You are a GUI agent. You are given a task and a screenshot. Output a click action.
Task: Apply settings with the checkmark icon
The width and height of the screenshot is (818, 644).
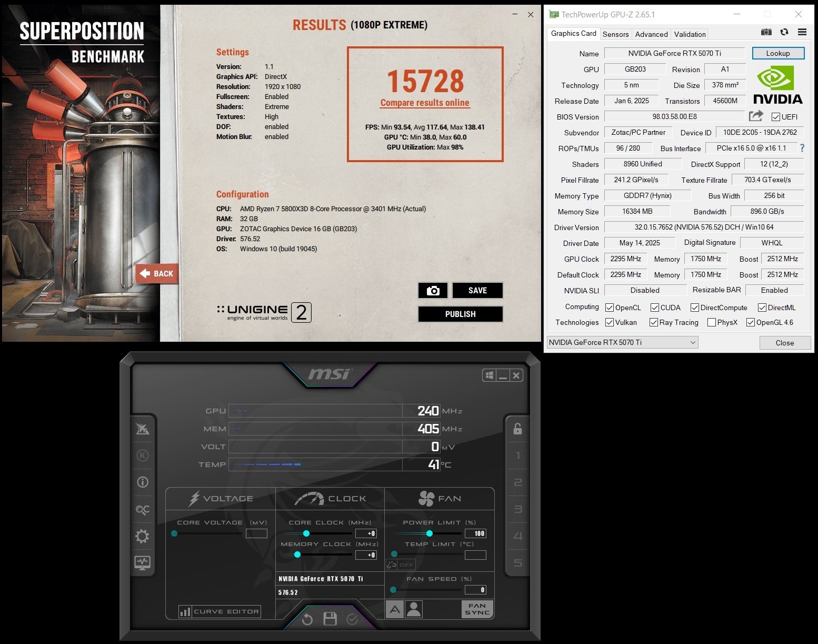(x=352, y=619)
